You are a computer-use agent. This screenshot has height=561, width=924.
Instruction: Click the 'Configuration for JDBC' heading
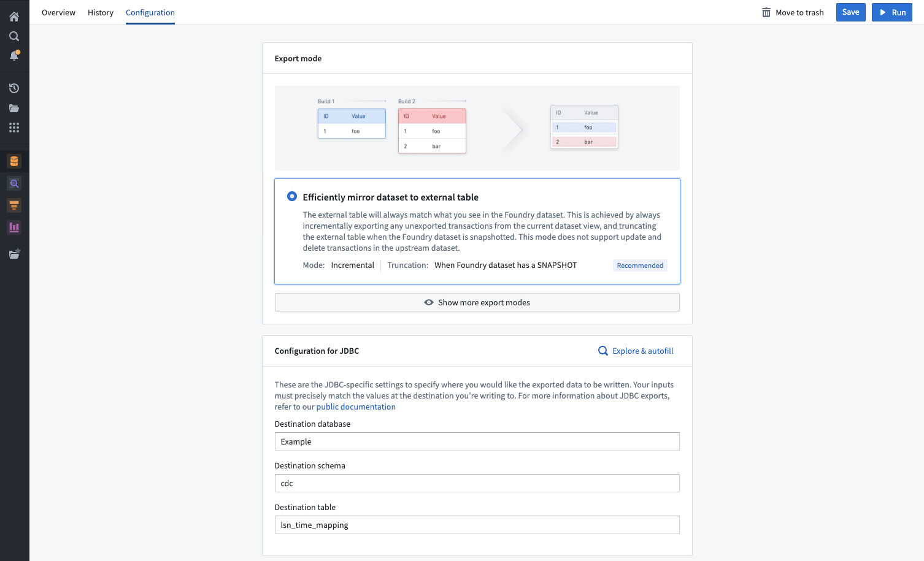[x=317, y=351]
